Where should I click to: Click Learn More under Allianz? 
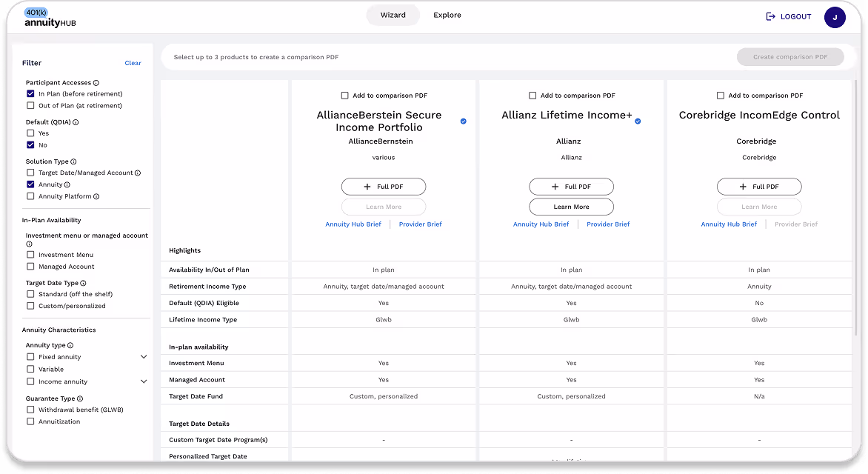click(x=571, y=207)
